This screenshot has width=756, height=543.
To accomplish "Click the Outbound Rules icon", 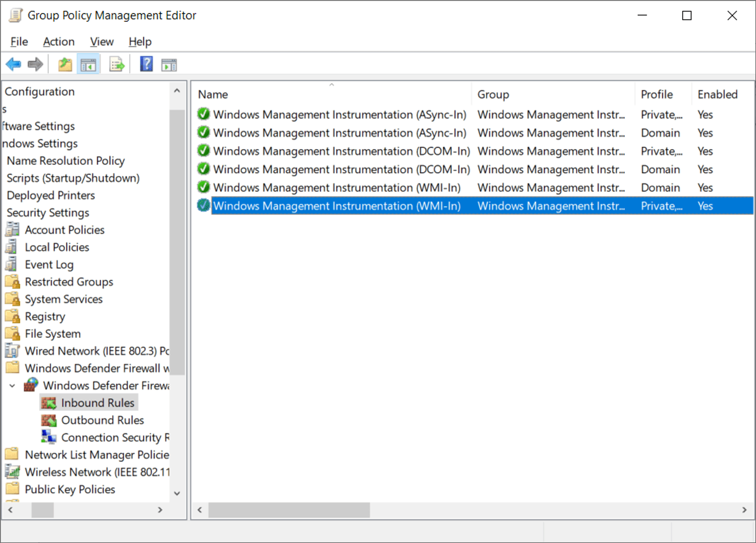I will [x=49, y=420].
